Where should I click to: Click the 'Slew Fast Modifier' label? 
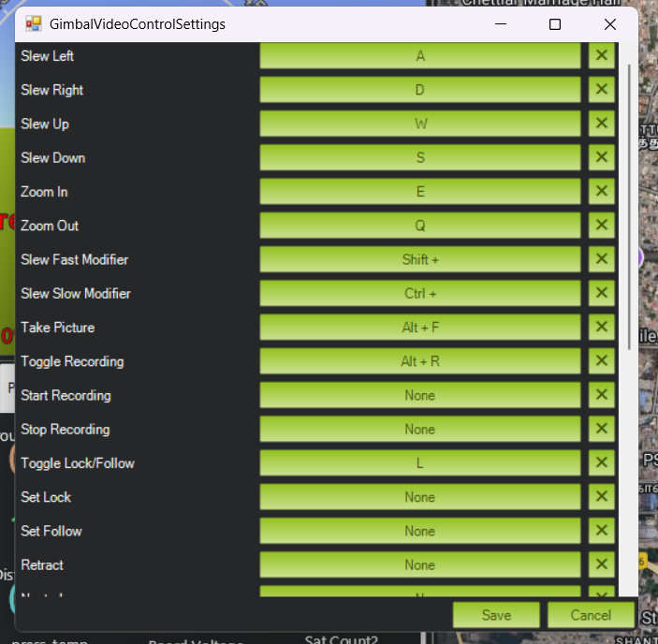tap(75, 259)
